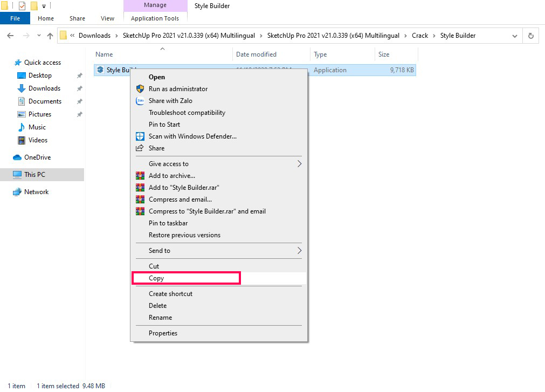Click the Share icon in context menu
Image resolution: width=545 pixels, height=392 pixels.
coord(140,148)
